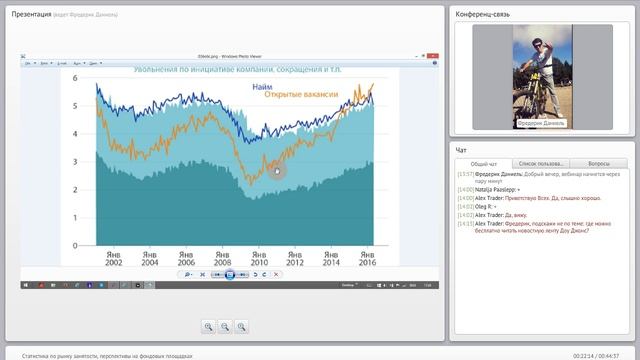Click the Фредерик Даниель name label on video
This screenshot has width=640, height=360.
[541, 123]
